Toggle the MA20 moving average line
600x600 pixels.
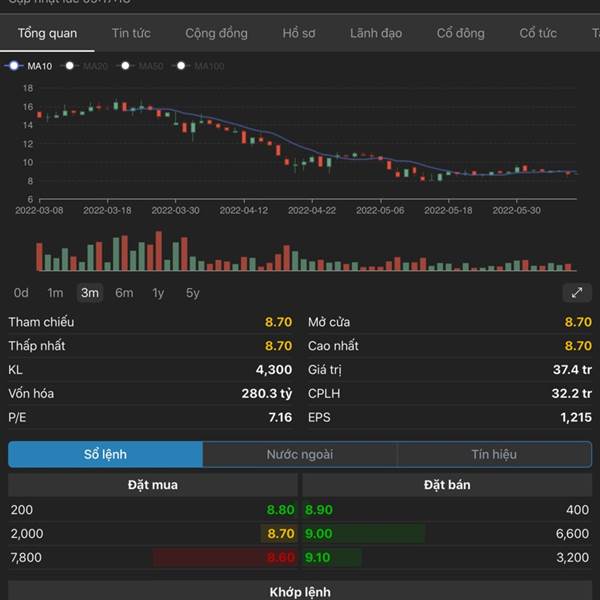pos(86,66)
